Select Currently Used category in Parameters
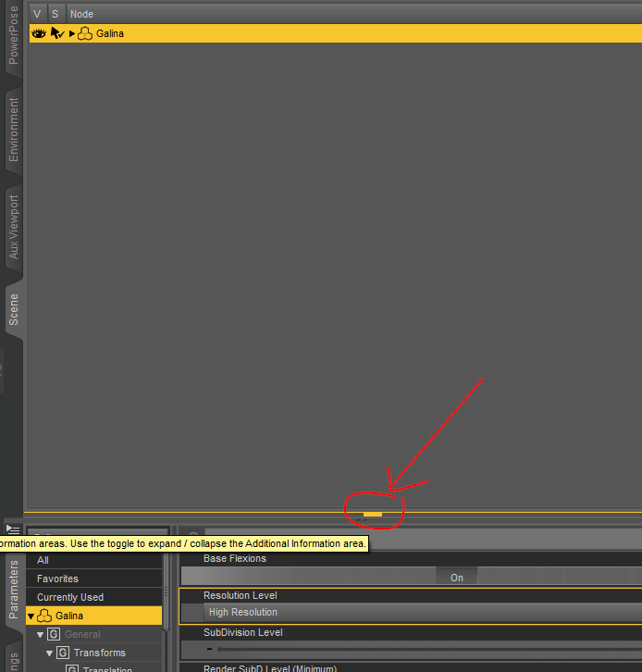Screen dimensions: 642x672 [93, 597]
